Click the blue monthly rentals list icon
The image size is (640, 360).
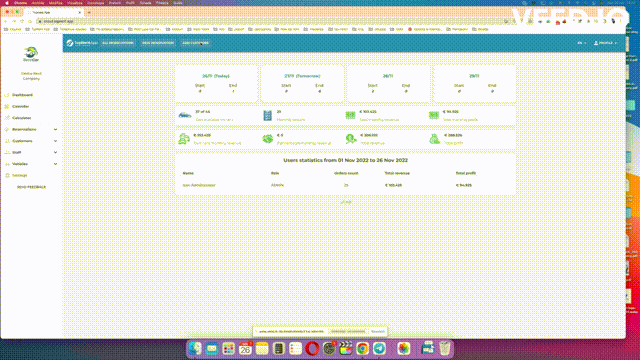(267, 116)
